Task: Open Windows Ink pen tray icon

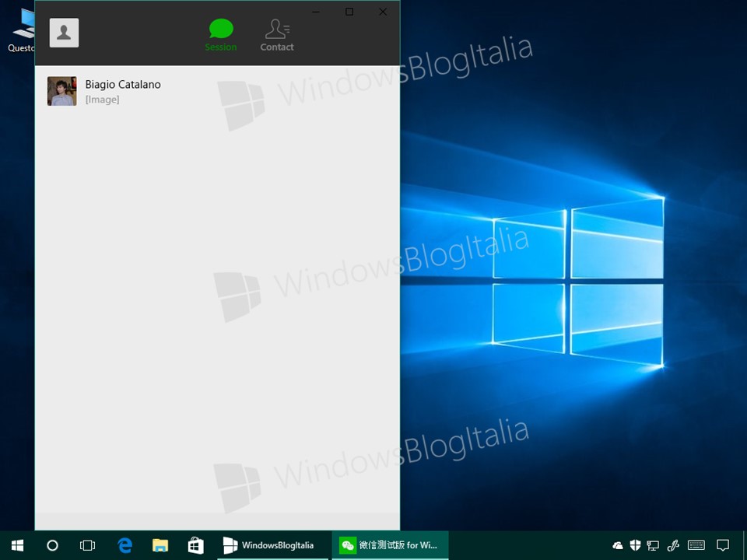Action: pos(673,545)
